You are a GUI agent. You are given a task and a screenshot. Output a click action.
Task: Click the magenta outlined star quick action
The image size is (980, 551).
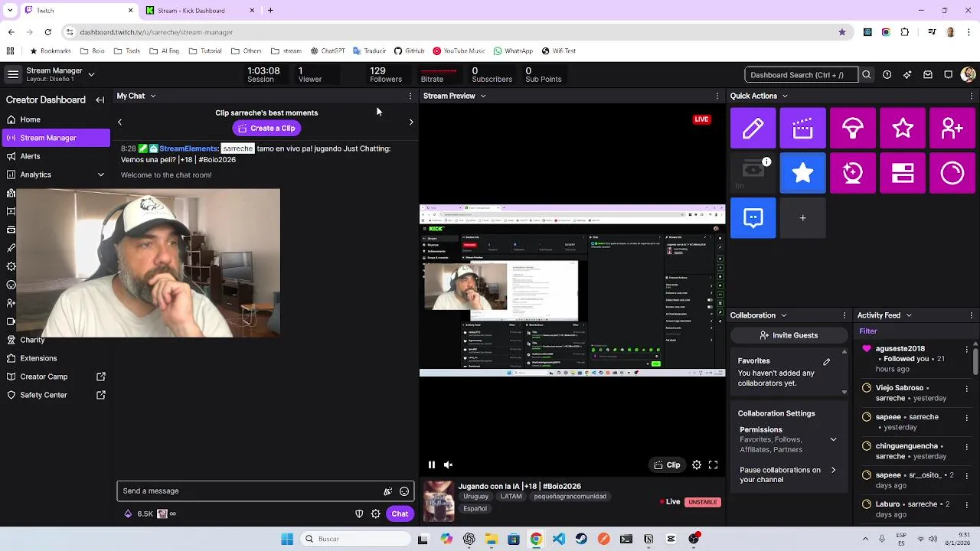903,129
